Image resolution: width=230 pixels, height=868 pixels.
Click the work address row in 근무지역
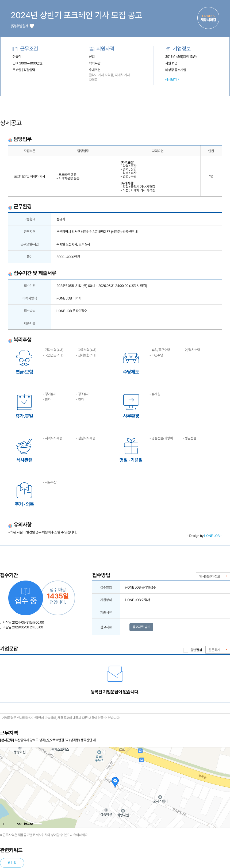click(48, 740)
